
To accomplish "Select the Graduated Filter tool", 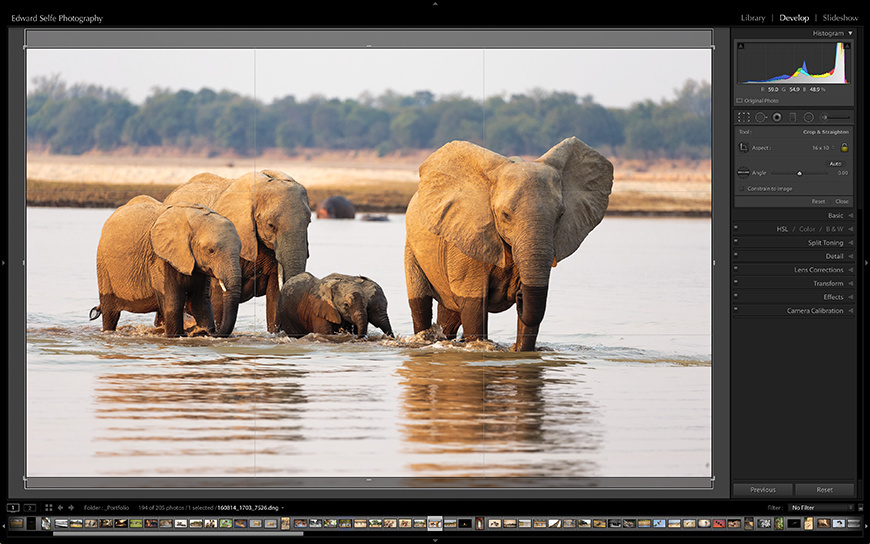I will tap(792, 117).
